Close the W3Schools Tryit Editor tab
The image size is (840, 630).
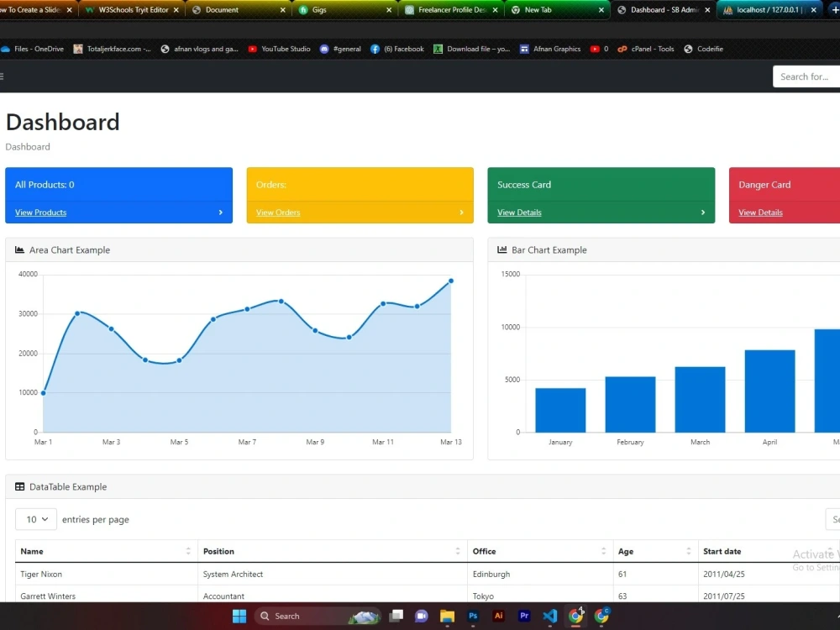[176, 9]
